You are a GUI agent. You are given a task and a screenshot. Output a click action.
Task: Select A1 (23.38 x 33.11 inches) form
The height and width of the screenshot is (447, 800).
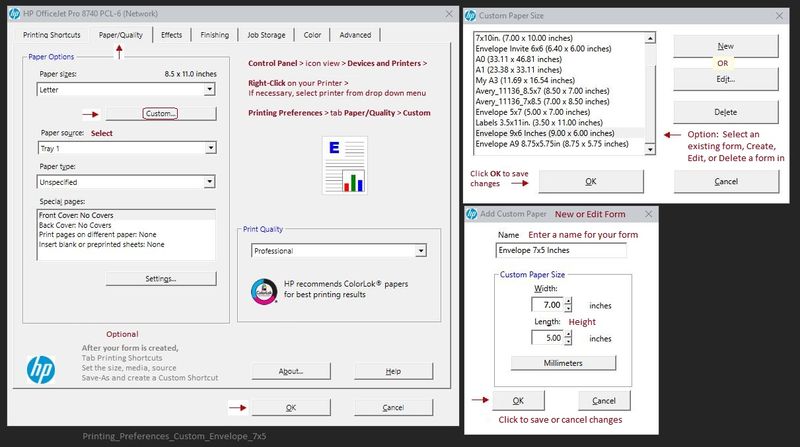coord(559,70)
